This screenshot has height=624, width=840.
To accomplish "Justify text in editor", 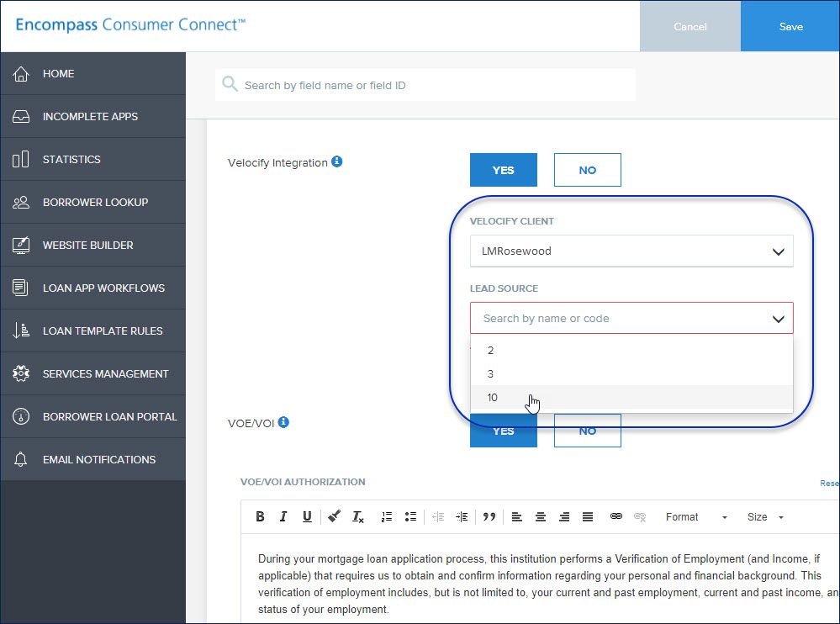I will [x=588, y=517].
